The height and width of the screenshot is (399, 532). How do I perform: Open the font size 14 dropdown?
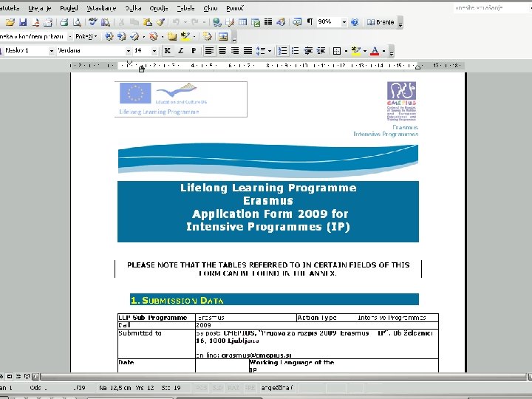154,51
